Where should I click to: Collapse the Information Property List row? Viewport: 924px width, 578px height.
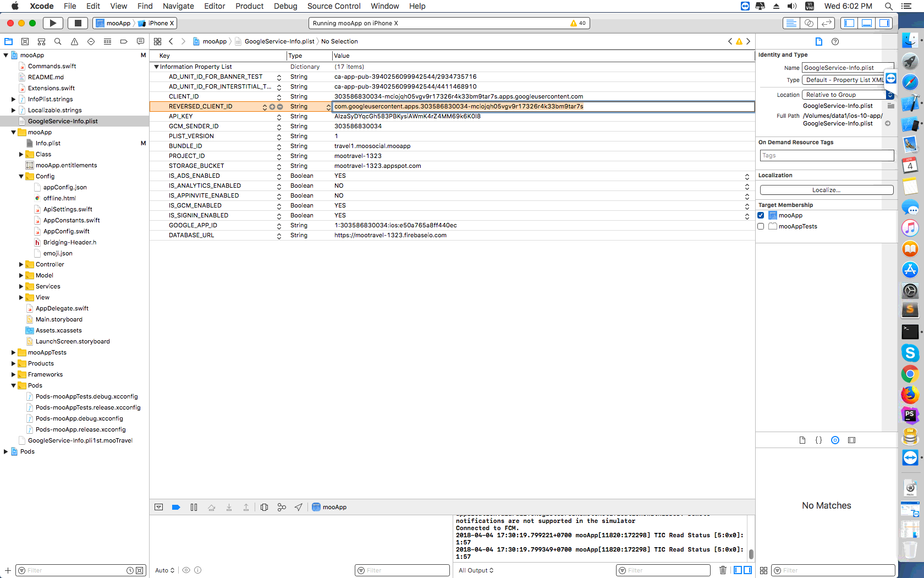[x=156, y=67]
